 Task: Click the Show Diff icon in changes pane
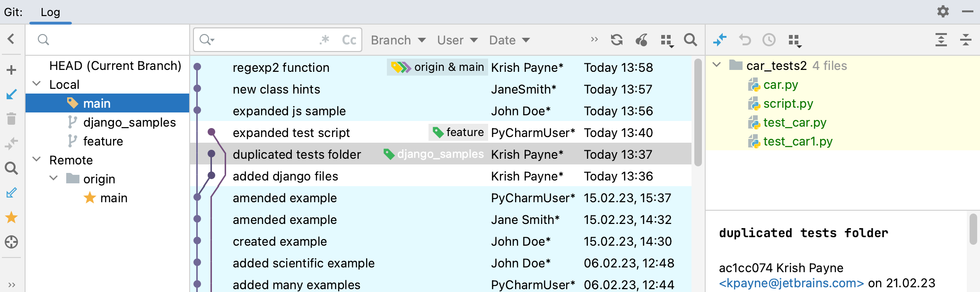click(719, 40)
